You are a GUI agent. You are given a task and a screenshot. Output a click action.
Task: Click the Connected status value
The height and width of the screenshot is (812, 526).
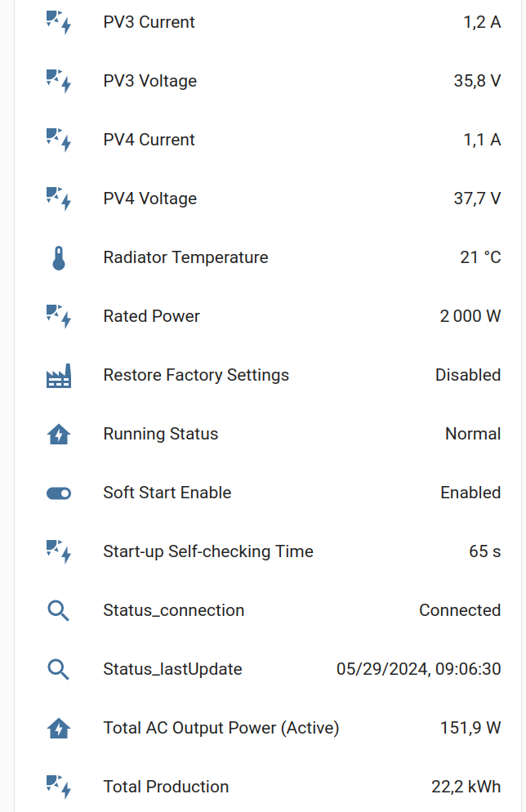(460, 610)
